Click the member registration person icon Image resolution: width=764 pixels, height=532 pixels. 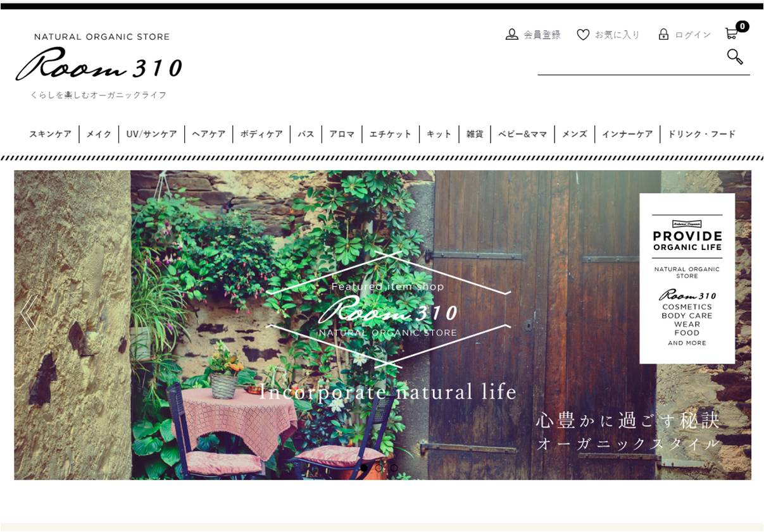tap(511, 34)
